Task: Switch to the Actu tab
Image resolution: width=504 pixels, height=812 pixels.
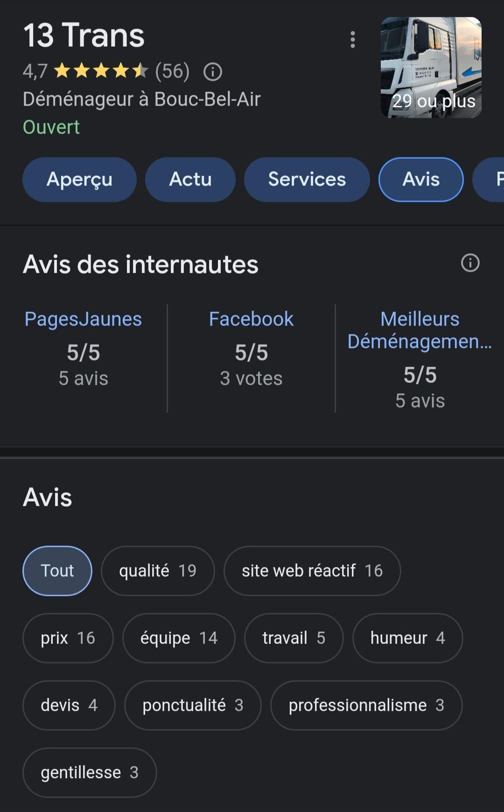Action: (x=190, y=179)
